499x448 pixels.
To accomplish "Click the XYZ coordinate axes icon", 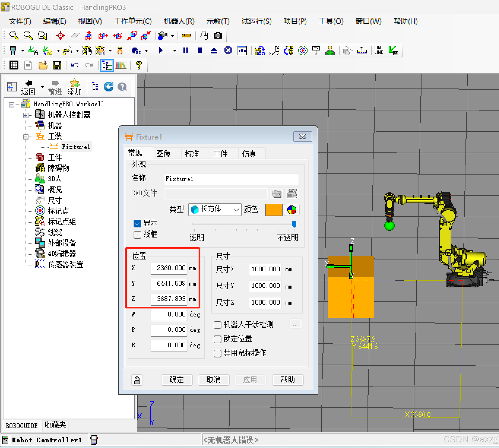I will tap(275, 51).
